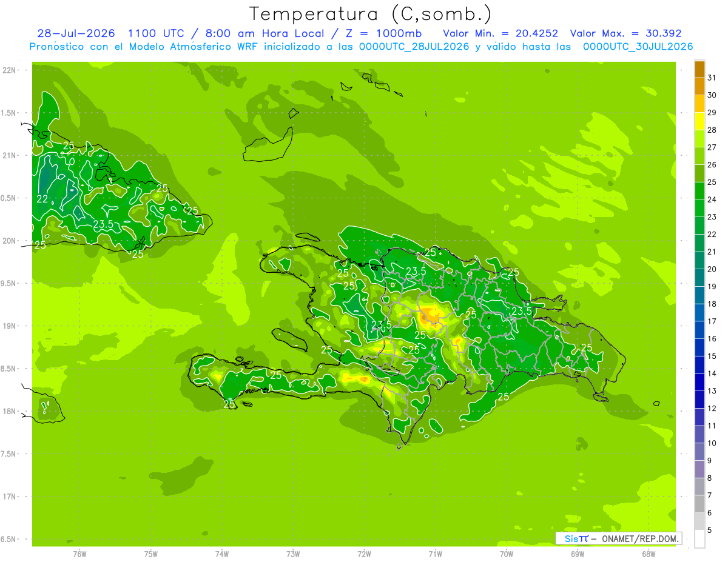The width and height of the screenshot is (728, 562).
Task: Select the 'Valor Max. = 30.392' text
Action: (x=627, y=33)
